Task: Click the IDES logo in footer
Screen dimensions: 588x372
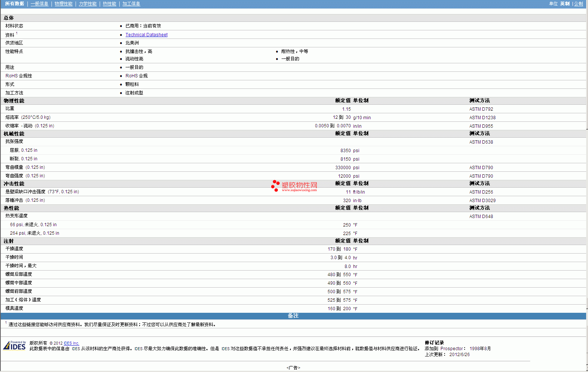Action: point(14,346)
